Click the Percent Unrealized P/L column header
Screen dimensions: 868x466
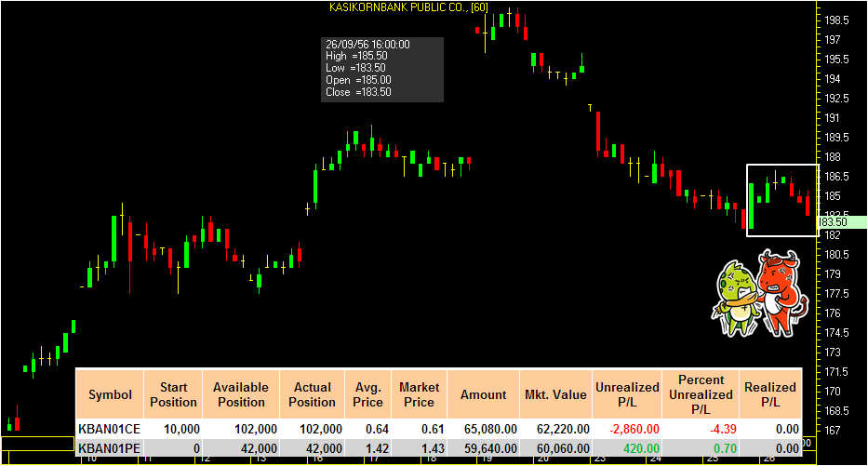pyautogui.click(x=701, y=394)
